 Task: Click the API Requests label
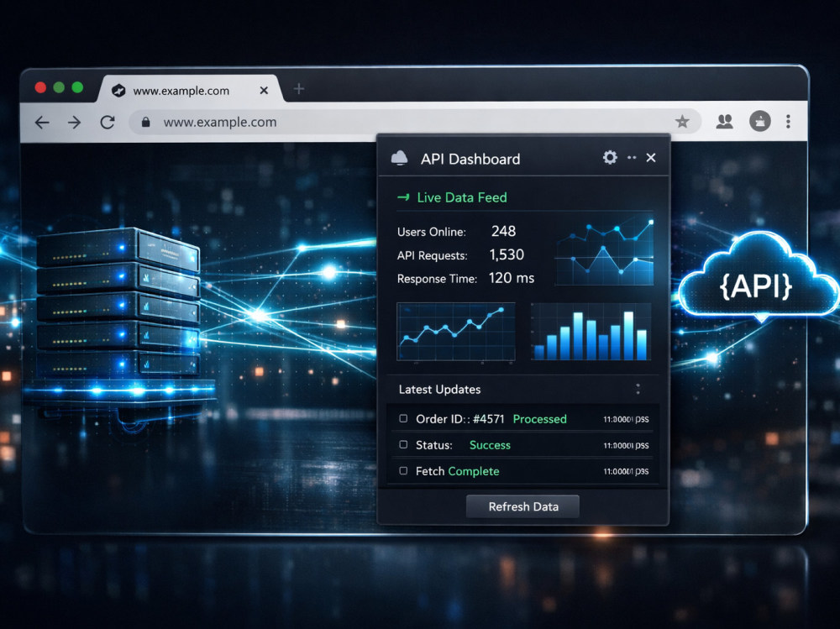(432, 255)
